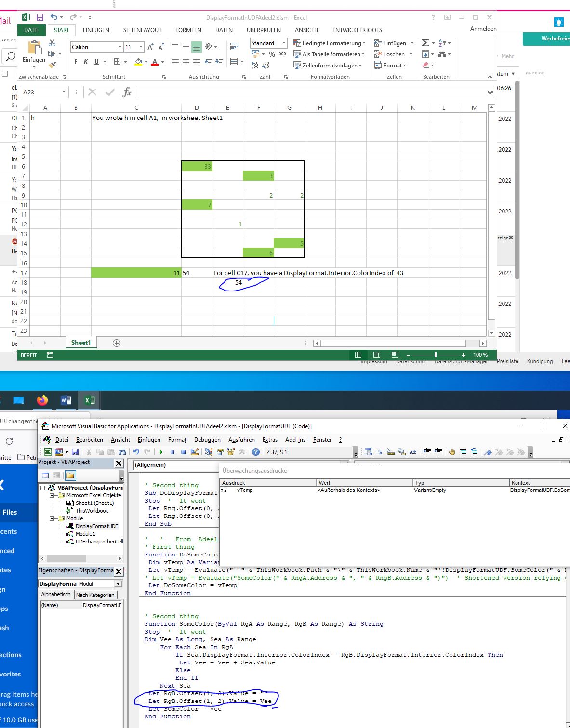
Task: Click the Cut scissors icon in Excel ribbon
Action: tap(52, 43)
